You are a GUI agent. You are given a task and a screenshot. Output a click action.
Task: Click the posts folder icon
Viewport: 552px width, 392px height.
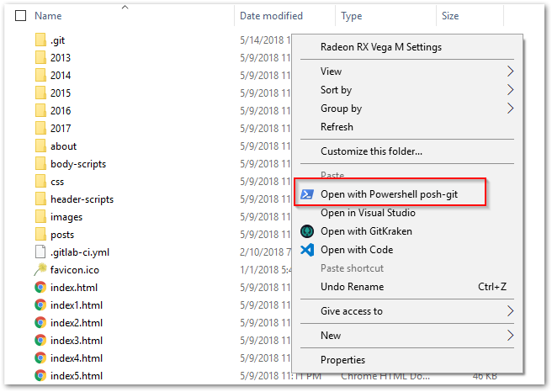[x=40, y=235]
